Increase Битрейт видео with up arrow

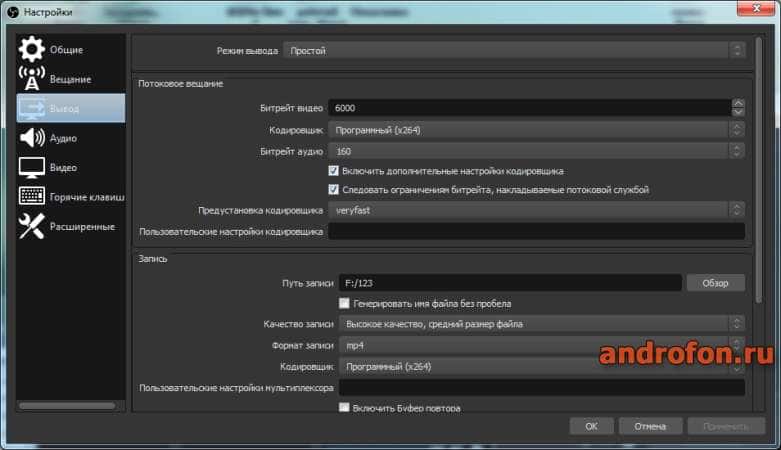(x=738, y=104)
